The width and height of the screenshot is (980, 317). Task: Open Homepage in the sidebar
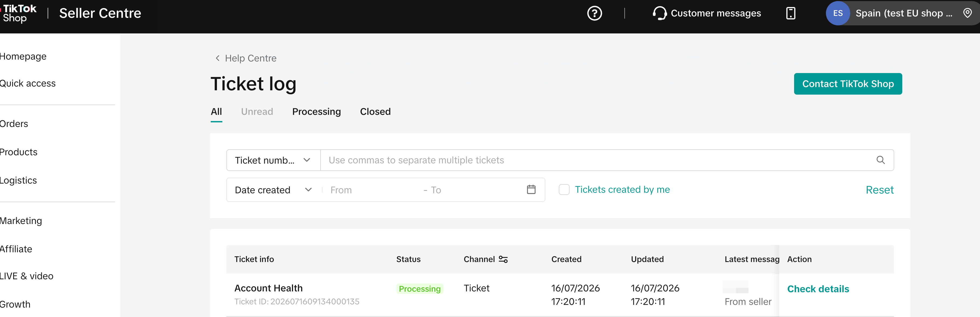coord(23,56)
